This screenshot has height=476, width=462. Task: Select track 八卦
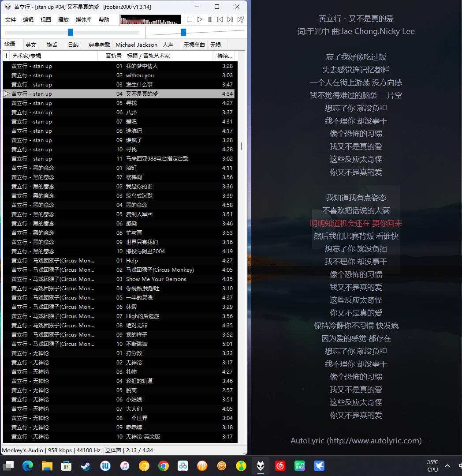pyautogui.click(x=119, y=112)
